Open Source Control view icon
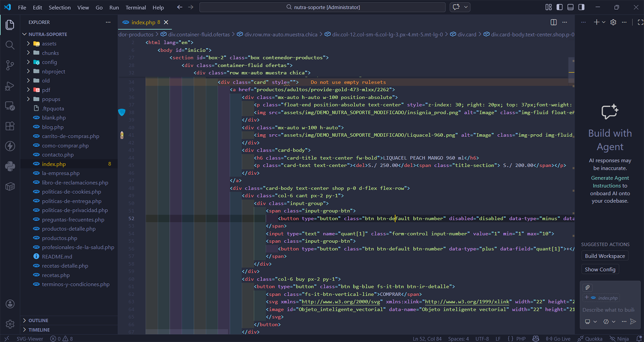The width and height of the screenshot is (644, 342). [x=10, y=65]
